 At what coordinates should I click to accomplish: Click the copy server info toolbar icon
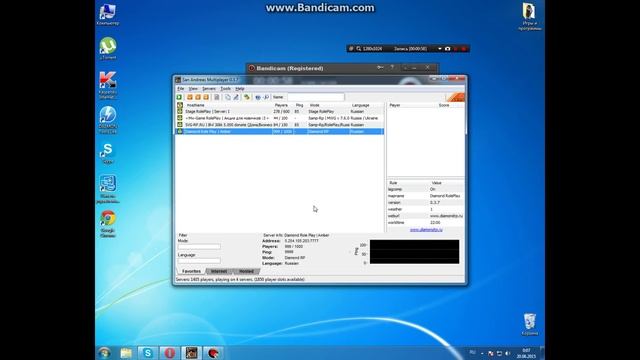(x=228, y=97)
